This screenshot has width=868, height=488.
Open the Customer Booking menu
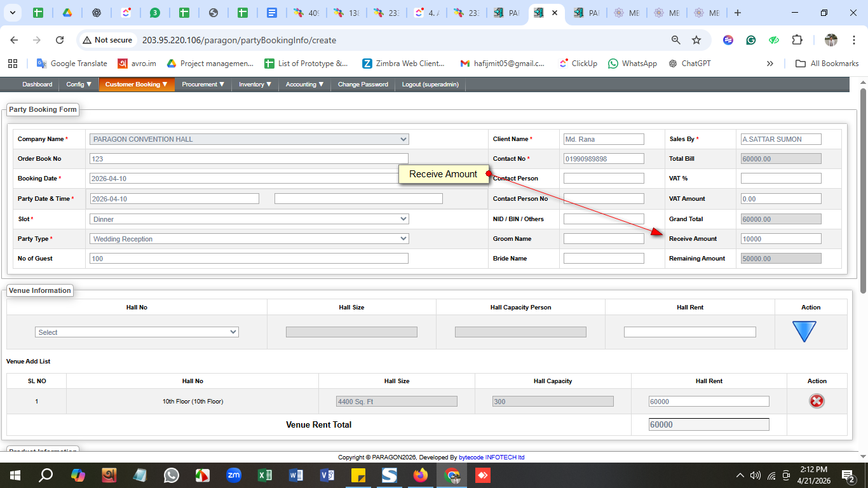coord(136,85)
